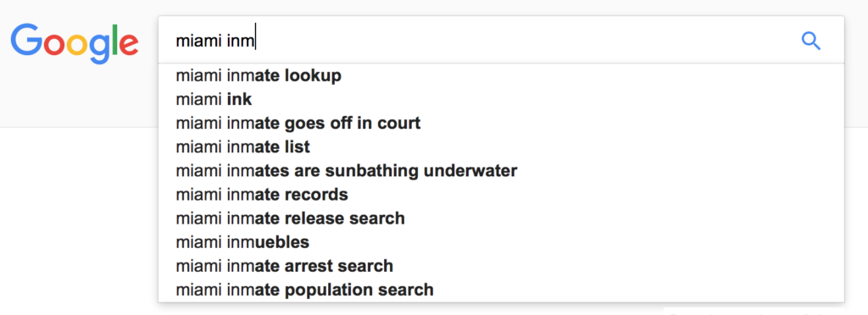Select the Spanish real-estate suggestion 'inmuebles'
The width and height of the screenshot is (868, 315).
tap(501, 242)
